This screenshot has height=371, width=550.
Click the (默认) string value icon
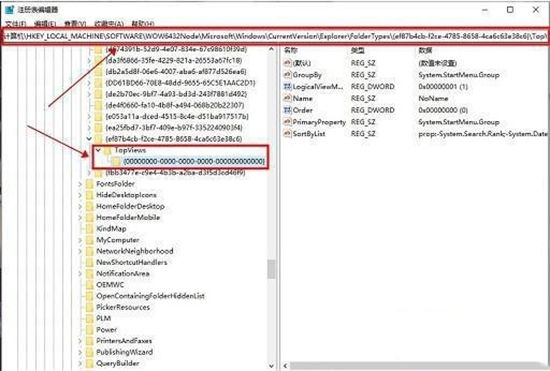pyautogui.click(x=287, y=63)
